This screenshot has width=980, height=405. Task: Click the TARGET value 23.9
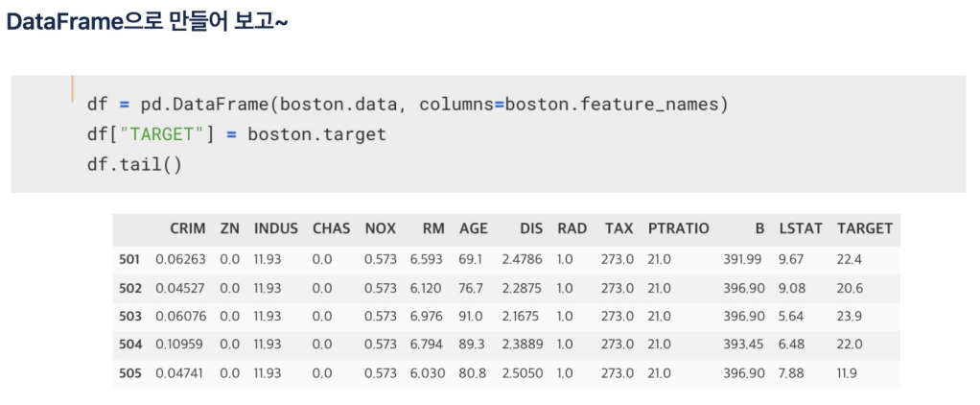coord(850,316)
